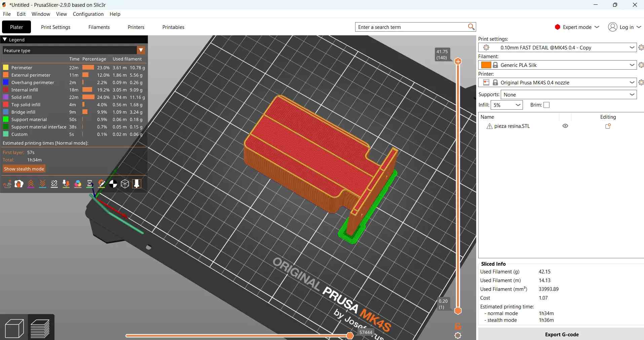Click lower thumb of vertical layer slider
Screen dimensions: 644x340
(x=458, y=310)
